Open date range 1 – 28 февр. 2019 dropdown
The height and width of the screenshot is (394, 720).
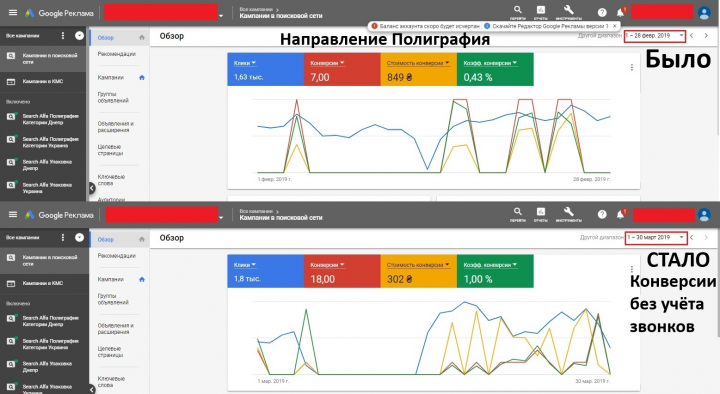click(655, 36)
